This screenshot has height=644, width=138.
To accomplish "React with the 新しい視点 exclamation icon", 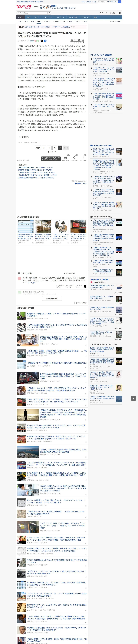I will (83, 158).
